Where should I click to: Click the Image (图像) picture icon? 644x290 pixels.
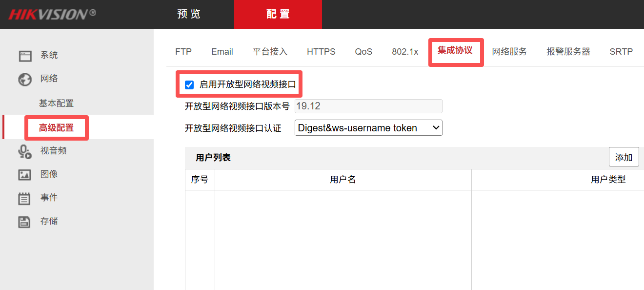pyautogui.click(x=25, y=175)
